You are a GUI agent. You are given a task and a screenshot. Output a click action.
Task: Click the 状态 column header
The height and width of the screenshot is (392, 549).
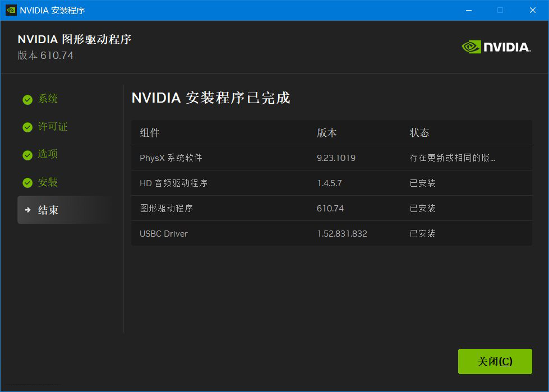[419, 133]
